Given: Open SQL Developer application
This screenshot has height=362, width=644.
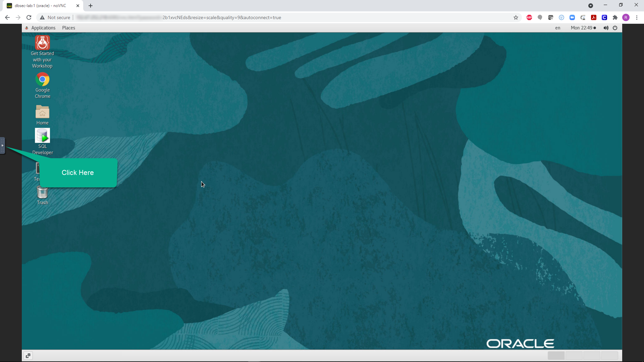Looking at the screenshot, I should coord(42,136).
